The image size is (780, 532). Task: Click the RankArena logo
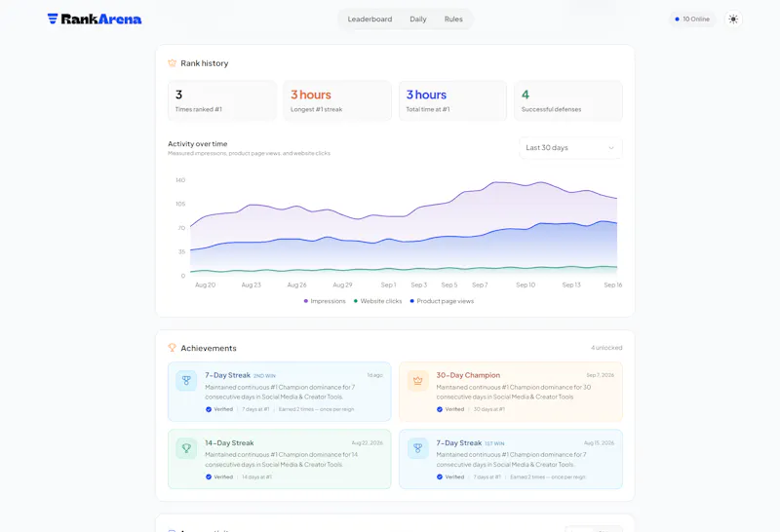[x=95, y=19]
